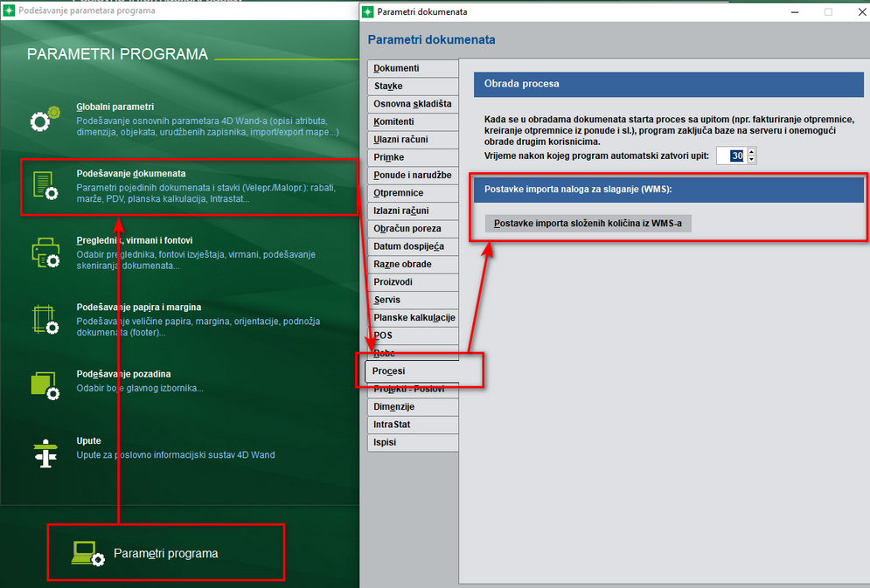Select the Podešavanje papira i margina icon
Screen dimensions: 870x588
tap(45, 320)
